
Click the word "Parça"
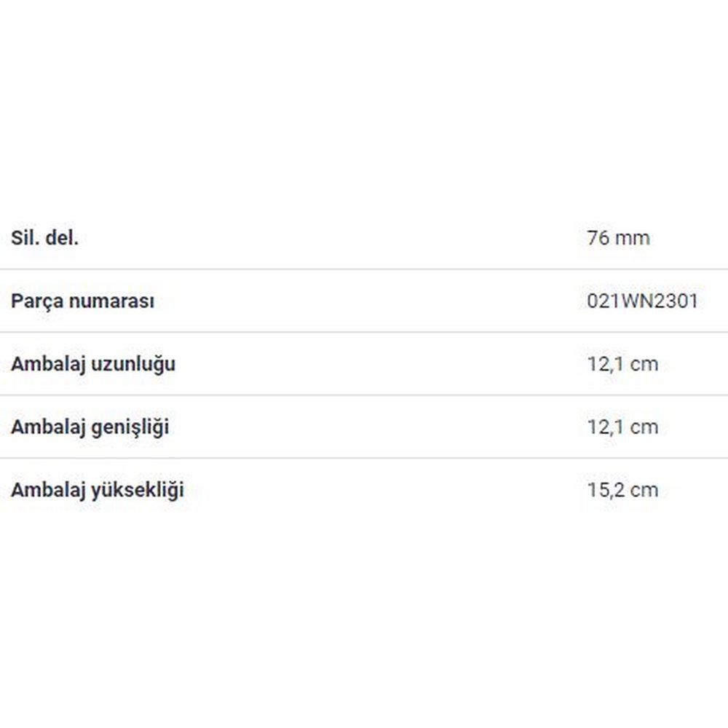click(34, 301)
